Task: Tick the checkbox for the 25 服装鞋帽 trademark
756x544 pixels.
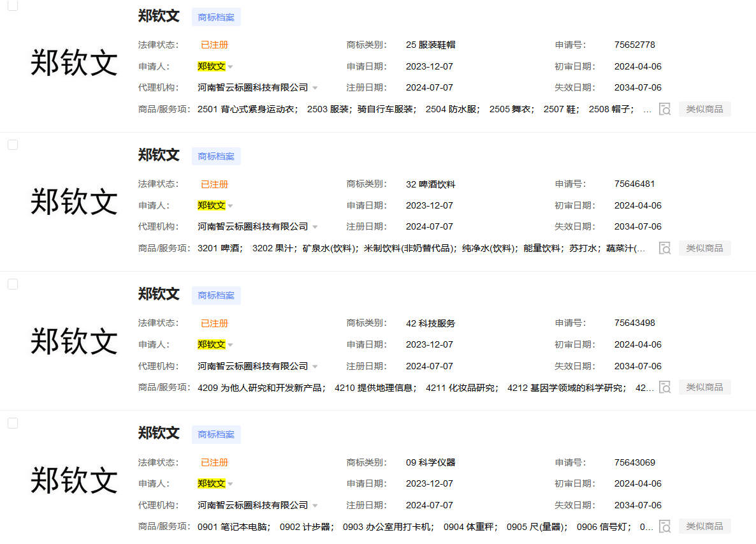Action: [x=13, y=6]
